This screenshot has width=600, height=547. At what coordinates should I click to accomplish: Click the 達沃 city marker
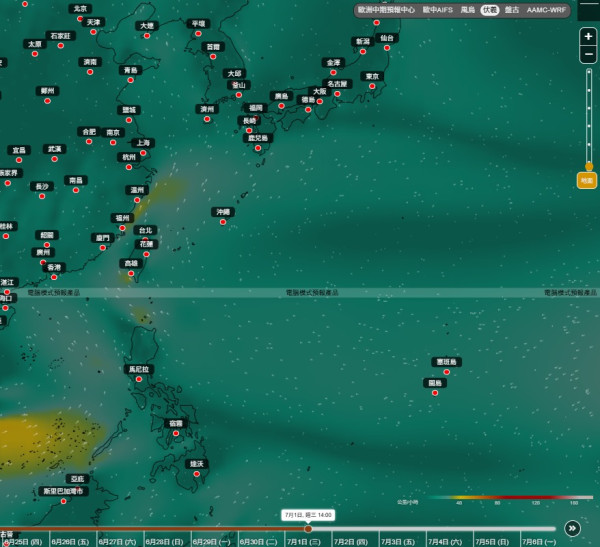click(x=197, y=474)
